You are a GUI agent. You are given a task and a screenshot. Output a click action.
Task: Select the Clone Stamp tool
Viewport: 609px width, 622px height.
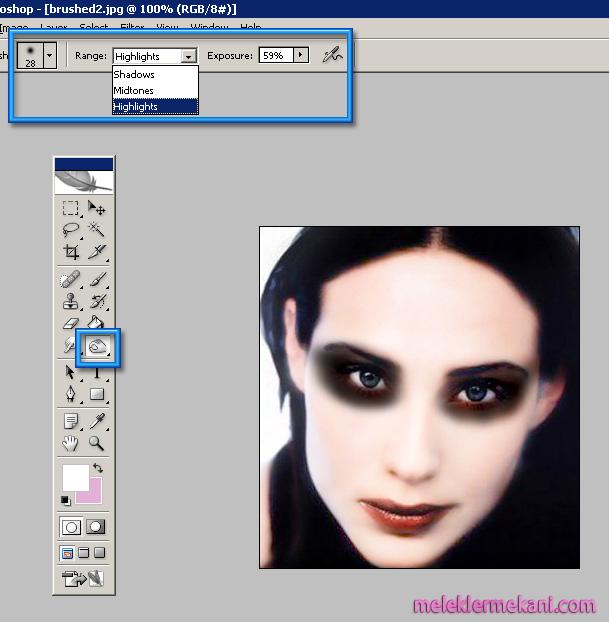[71, 302]
